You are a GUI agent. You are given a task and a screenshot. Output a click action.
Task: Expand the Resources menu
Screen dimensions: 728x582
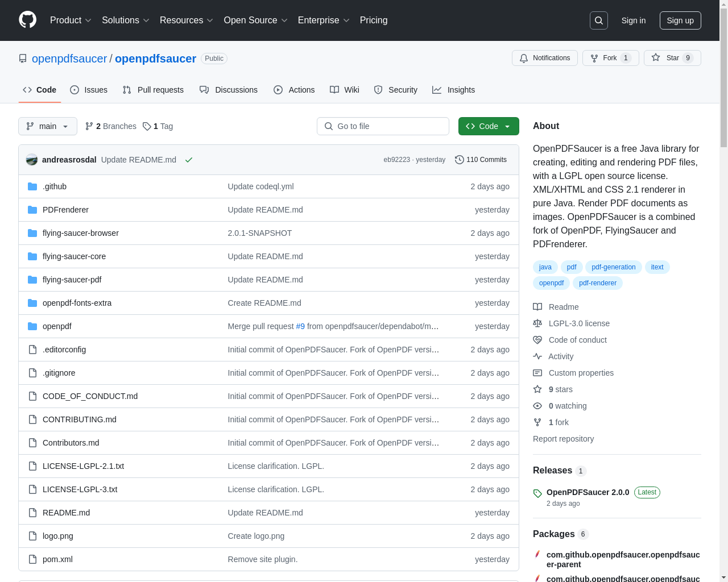187,20
